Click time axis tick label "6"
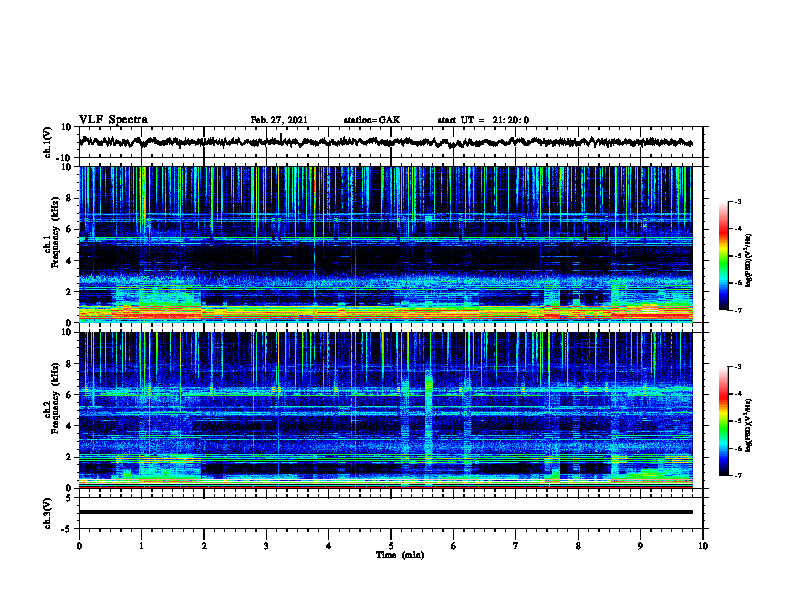This screenshot has width=792, height=612. 454,546
